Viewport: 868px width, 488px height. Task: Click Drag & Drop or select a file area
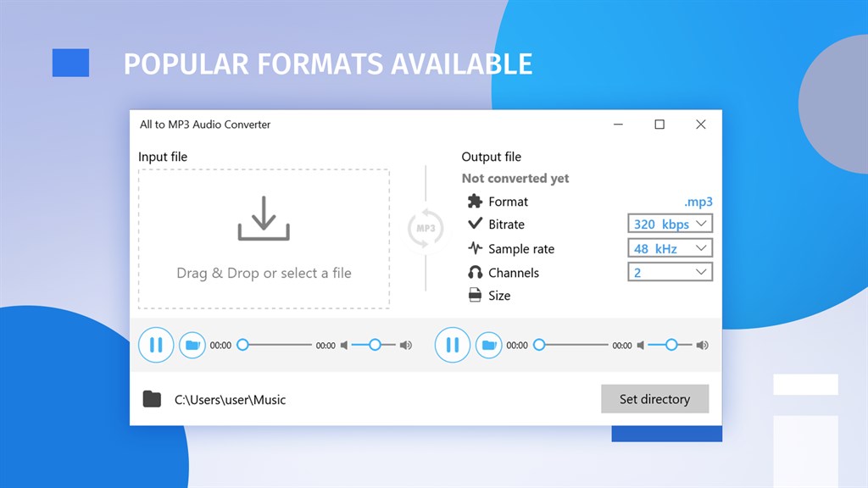[264, 239]
